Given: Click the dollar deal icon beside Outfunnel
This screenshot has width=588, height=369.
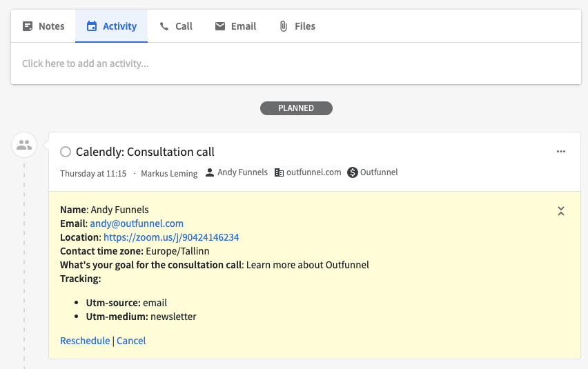Looking at the screenshot, I should 353,172.
